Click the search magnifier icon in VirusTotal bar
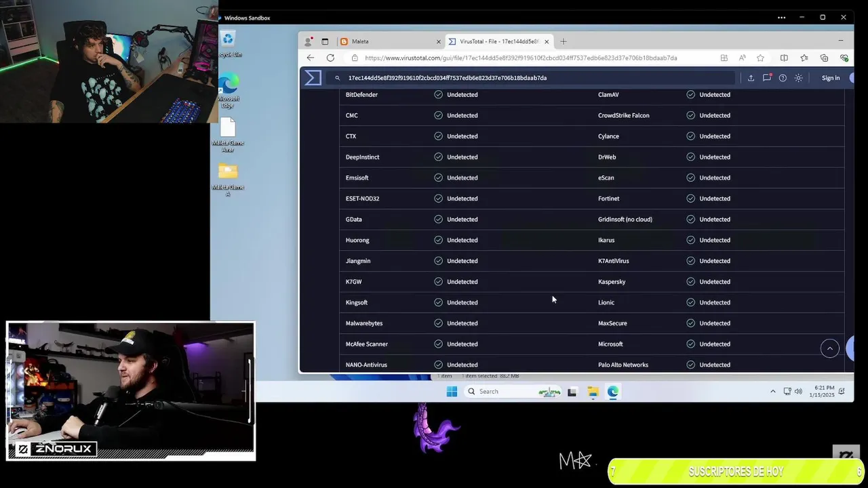The height and width of the screenshot is (488, 868). click(x=337, y=78)
